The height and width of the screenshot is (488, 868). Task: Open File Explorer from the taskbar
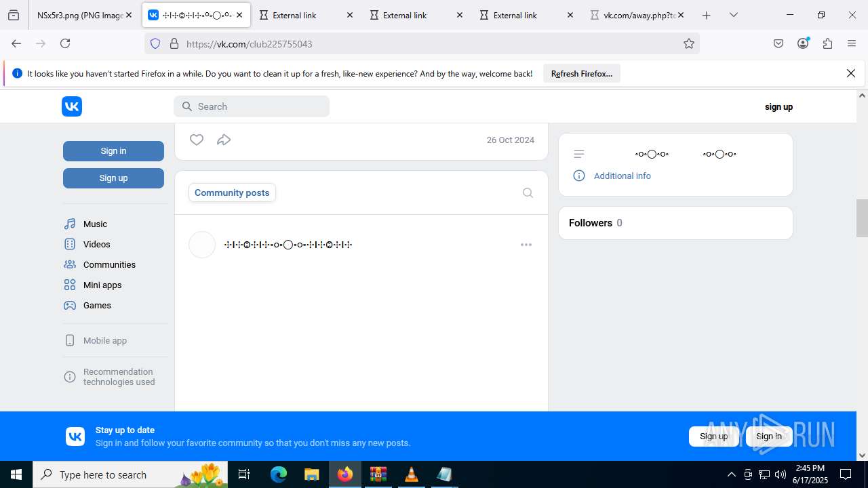pyautogui.click(x=311, y=474)
